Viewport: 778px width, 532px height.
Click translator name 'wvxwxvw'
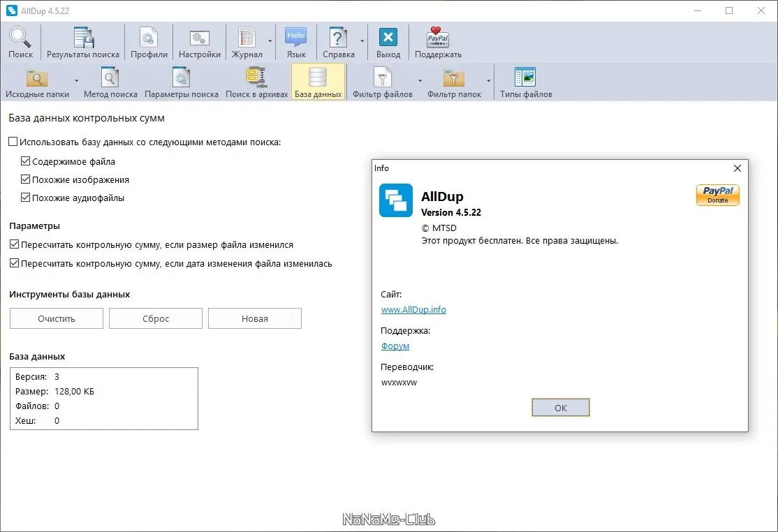coord(399,383)
